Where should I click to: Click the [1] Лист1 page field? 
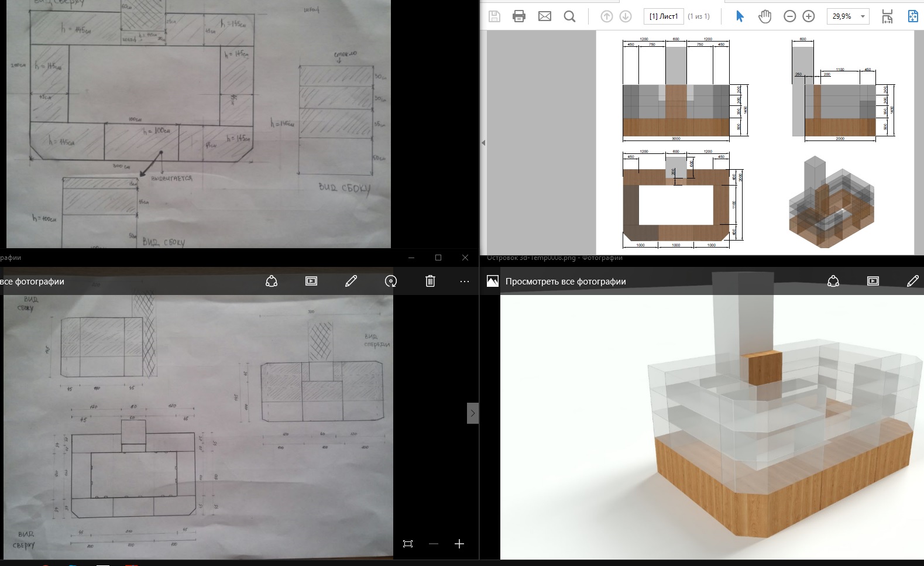click(664, 16)
